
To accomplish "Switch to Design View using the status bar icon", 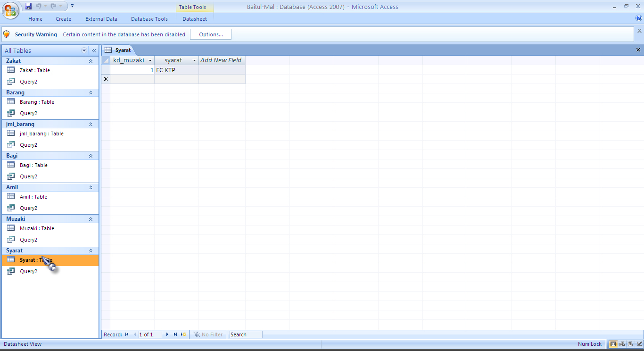I will pyautogui.click(x=639, y=344).
